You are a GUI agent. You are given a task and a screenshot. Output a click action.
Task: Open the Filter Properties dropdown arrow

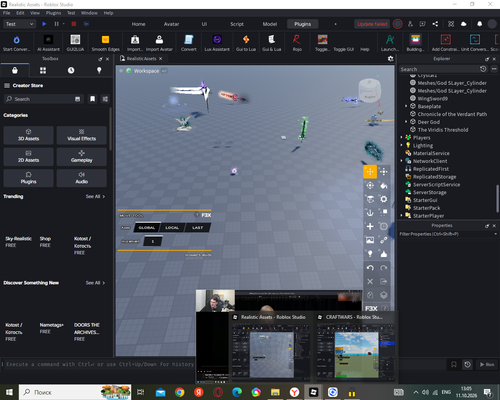point(495,234)
